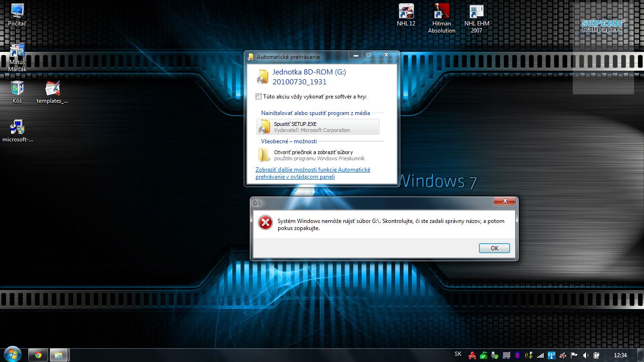Screen dimensions: 644x362
Task: Check 'Túto akciu vždy vykonať' checkbox
Action: 258,97
